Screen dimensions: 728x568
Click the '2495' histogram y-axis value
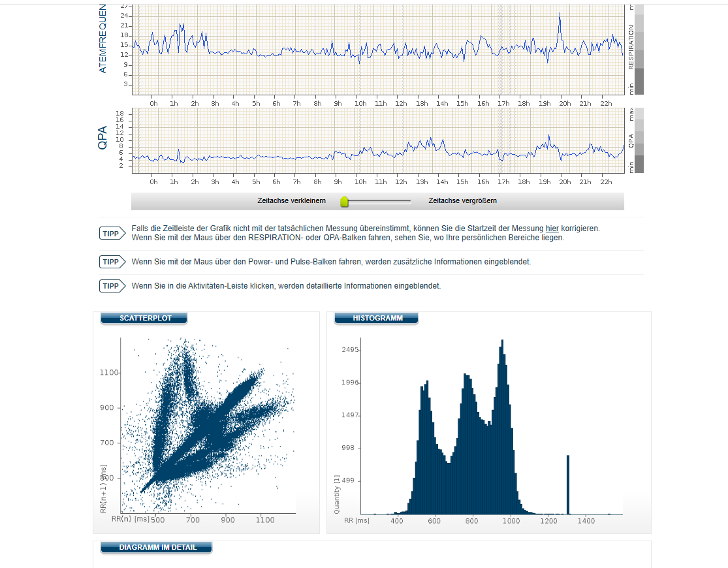350,349
